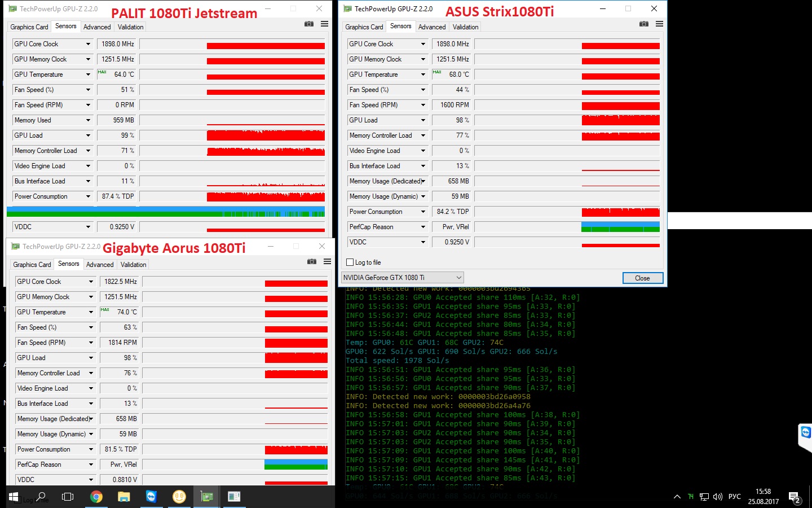Click the taskbar clock showing 15:58
The height and width of the screenshot is (508, 812).
(764, 497)
